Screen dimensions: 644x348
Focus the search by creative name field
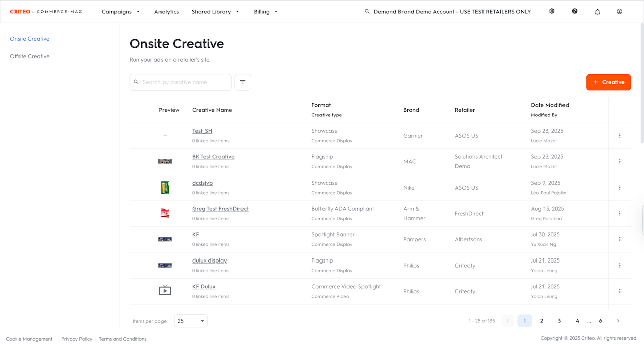click(x=185, y=82)
